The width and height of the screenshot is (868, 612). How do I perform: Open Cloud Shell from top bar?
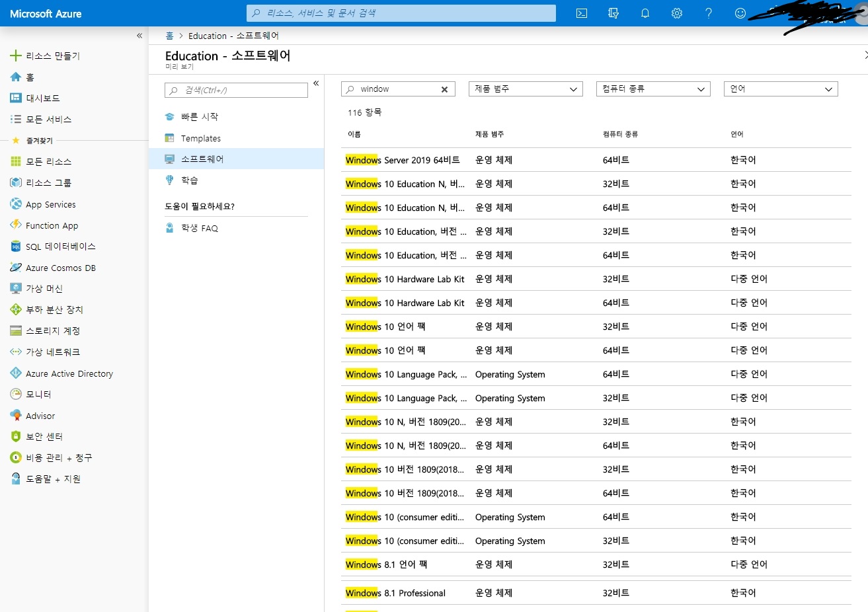[582, 13]
